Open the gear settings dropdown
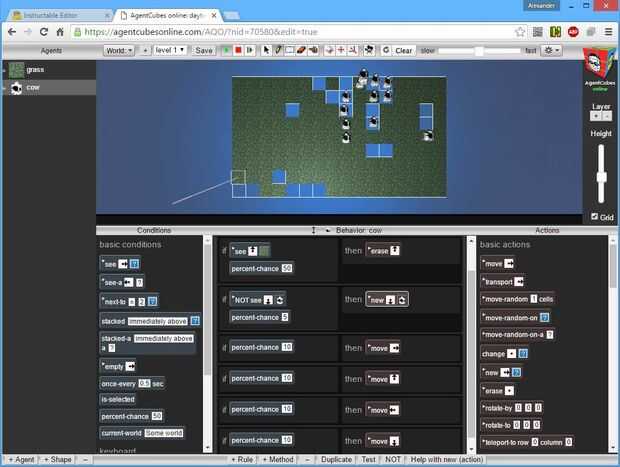Image resolution: width=620 pixels, height=467 pixels. [x=551, y=51]
